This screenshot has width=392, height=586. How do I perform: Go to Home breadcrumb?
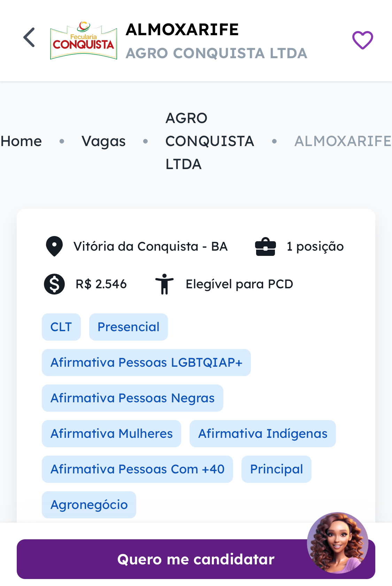point(21,141)
